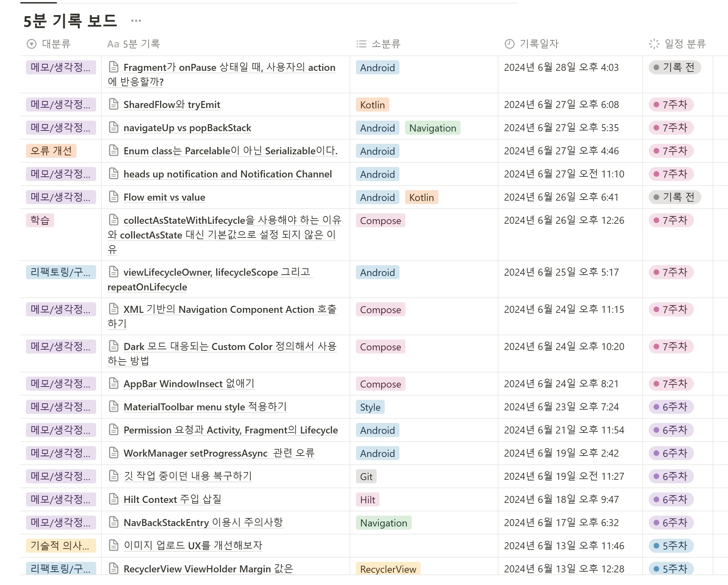
Task: Click page icon beside Hilt Context 주입 삽질
Action: [113, 499]
